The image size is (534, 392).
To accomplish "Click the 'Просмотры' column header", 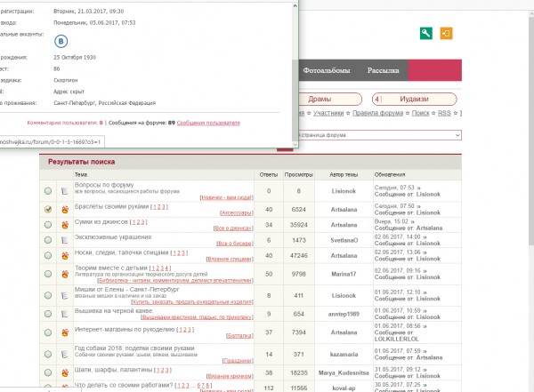I will point(299,174).
